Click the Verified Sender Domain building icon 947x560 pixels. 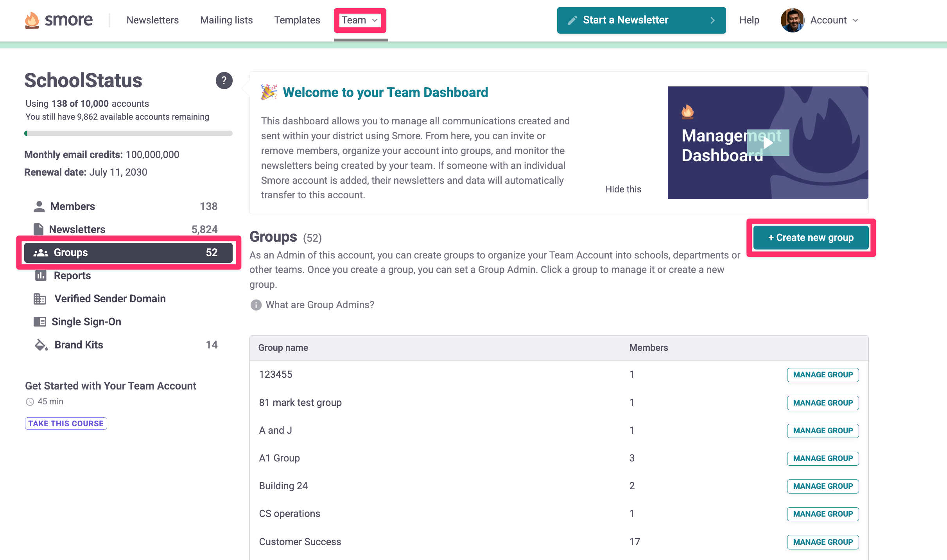pos(39,299)
